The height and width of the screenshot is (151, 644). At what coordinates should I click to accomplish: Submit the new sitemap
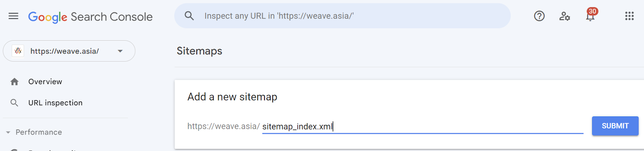615,126
